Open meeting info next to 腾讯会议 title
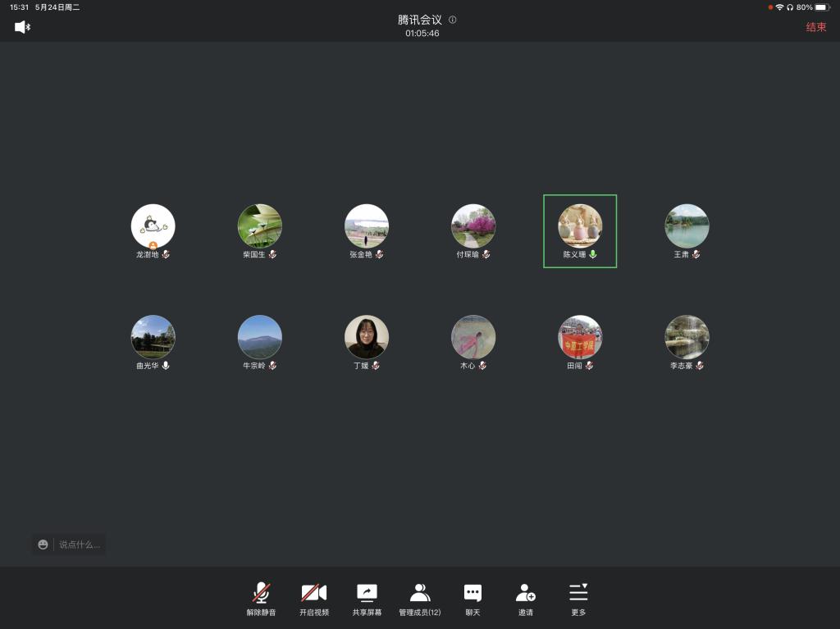Viewport: 840px width, 629px height. click(453, 20)
